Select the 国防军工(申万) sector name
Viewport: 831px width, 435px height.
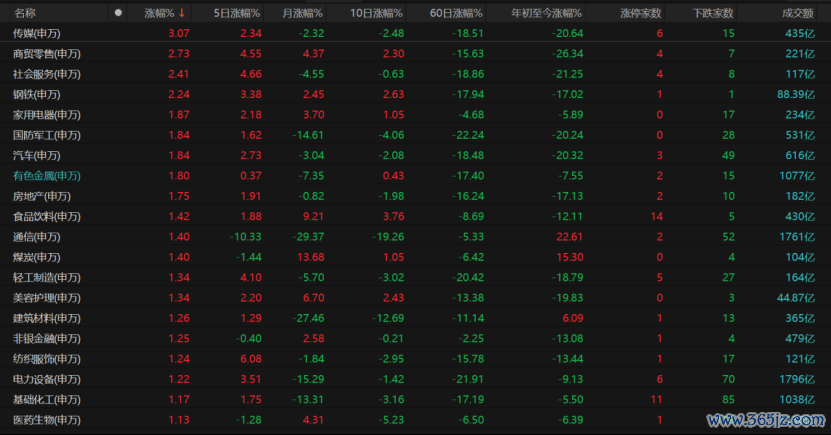coord(47,135)
